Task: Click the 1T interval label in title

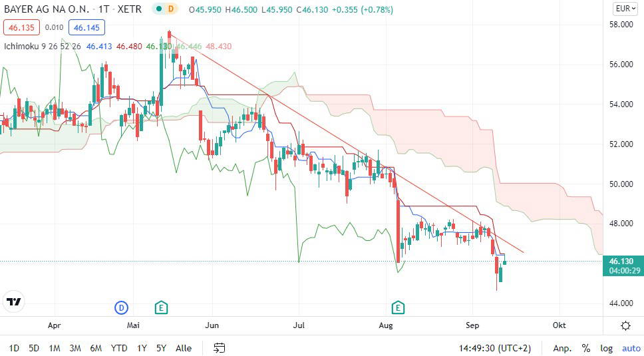Action: (x=104, y=9)
